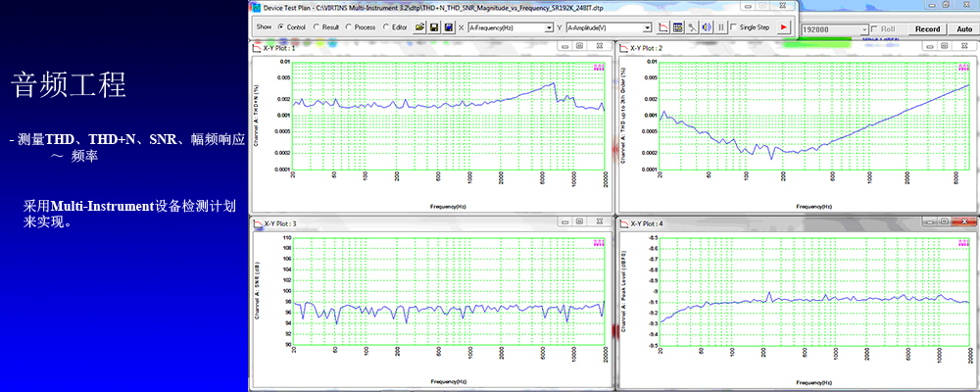Save the device test plan
This screenshot has width=980, height=392.
[x=434, y=27]
